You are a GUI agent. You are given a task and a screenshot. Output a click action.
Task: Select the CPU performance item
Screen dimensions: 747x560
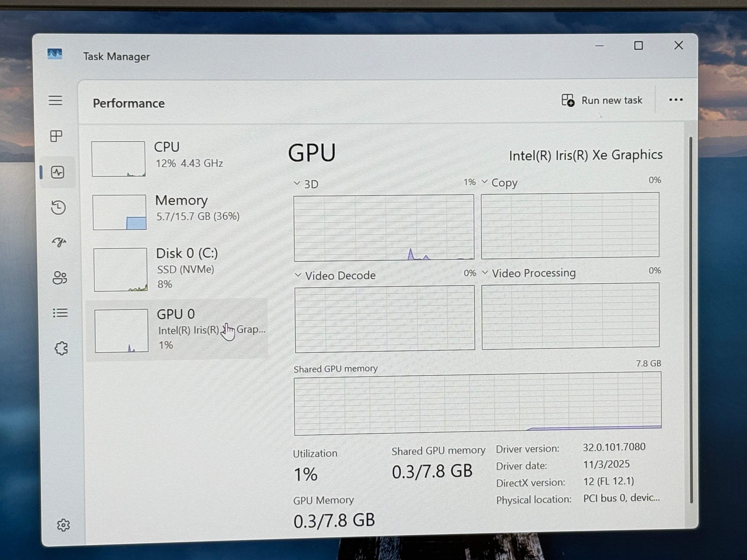(177, 159)
